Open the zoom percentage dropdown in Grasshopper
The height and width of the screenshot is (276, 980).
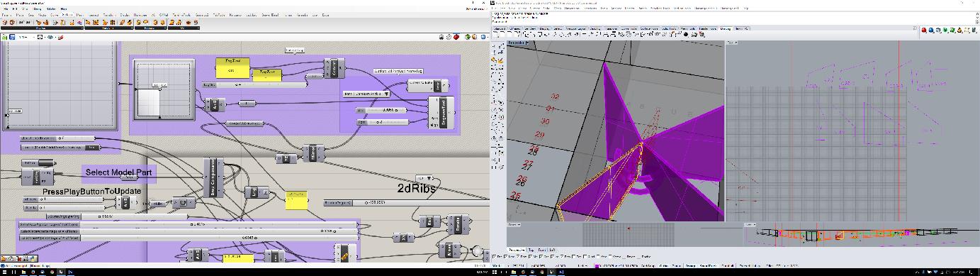point(26,37)
